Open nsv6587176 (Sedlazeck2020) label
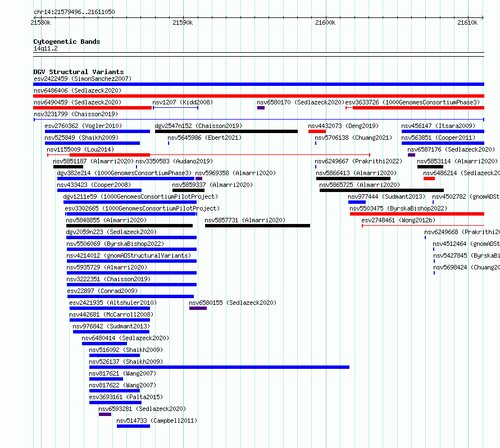The image size is (500, 448). click(x=451, y=149)
